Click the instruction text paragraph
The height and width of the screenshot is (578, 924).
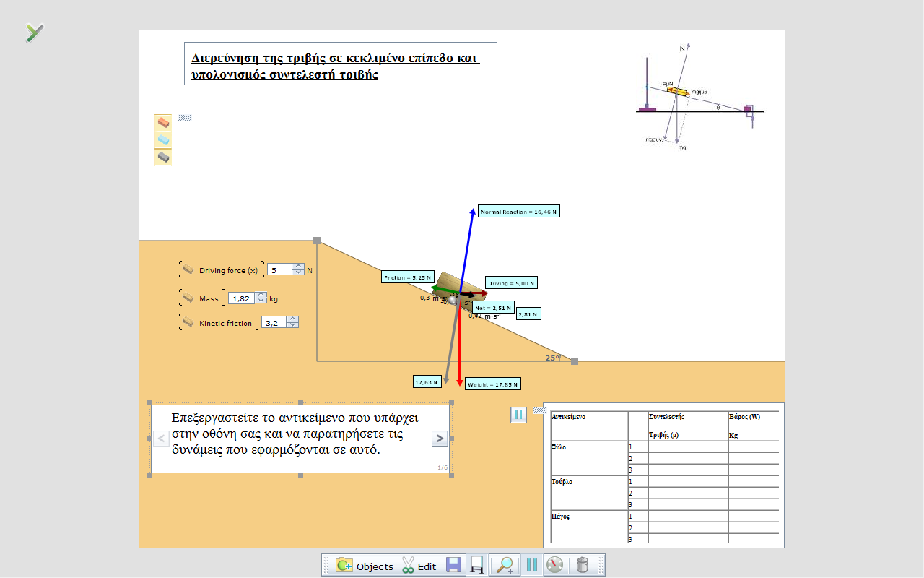pyautogui.click(x=295, y=433)
